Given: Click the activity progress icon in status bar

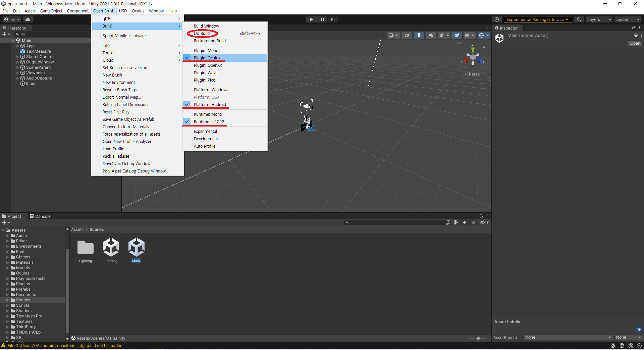Looking at the screenshot, I should click(x=639, y=346).
